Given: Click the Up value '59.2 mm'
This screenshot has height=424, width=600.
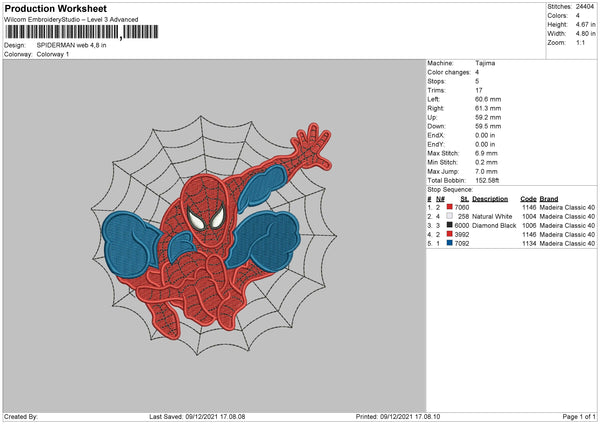Looking at the screenshot, I should pyautogui.click(x=488, y=117).
